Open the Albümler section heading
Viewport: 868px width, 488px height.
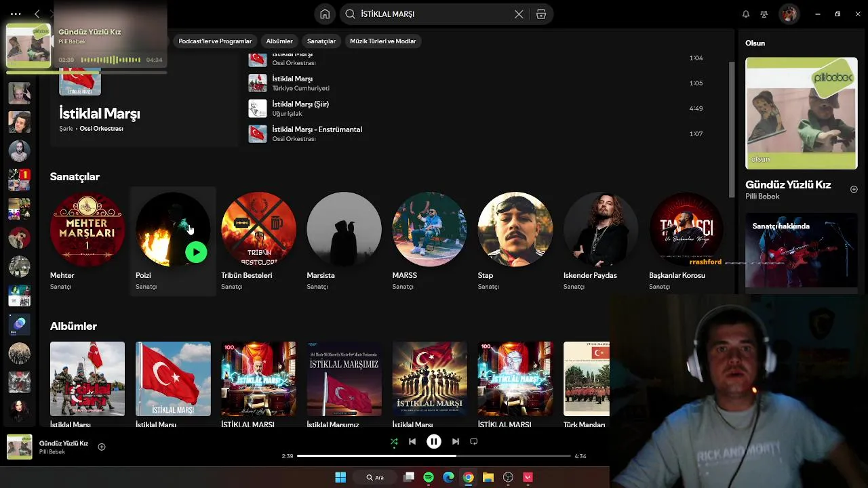[x=73, y=327]
